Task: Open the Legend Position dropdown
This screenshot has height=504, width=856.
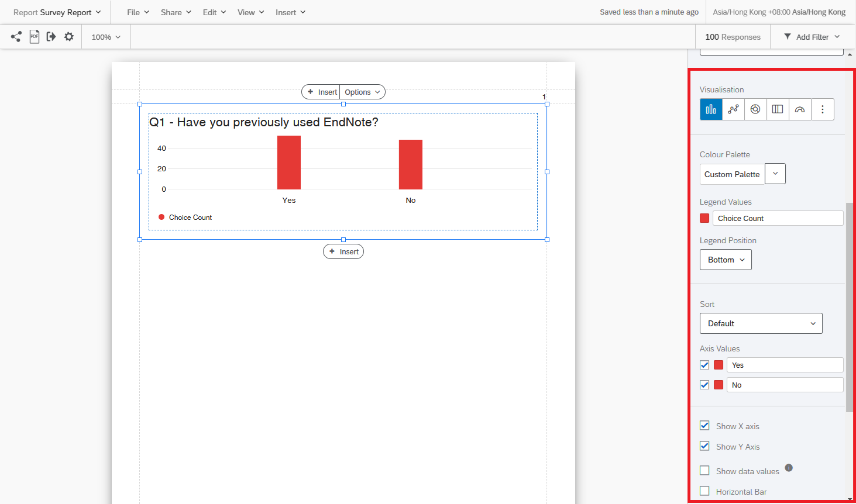Action: 726,260
